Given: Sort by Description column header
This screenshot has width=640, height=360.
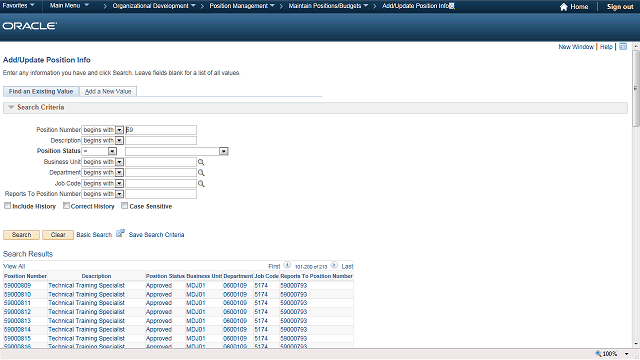Looking at the screenshot, I should tap(96, 276).
